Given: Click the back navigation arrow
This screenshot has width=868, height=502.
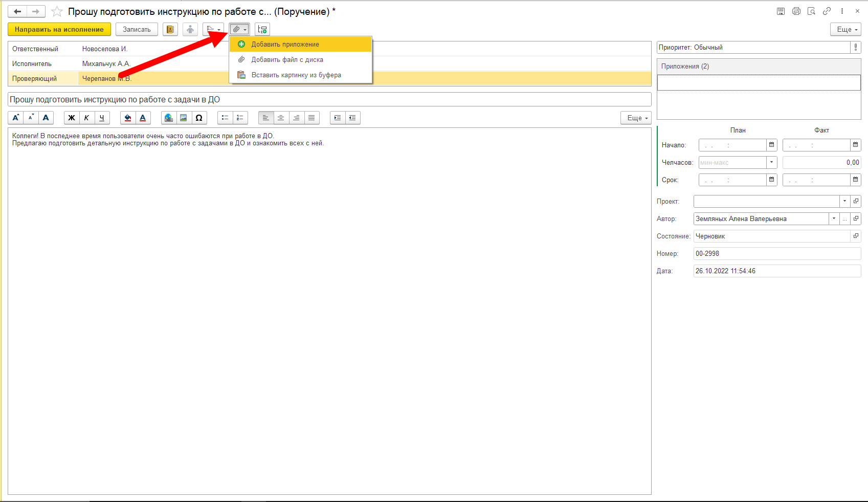Looking at the screenshot, I should tap(17, 11).
